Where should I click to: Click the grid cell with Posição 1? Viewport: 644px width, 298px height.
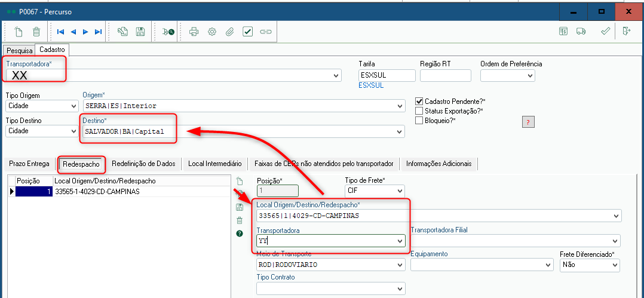pyautogui.click(x=34, y=191)
